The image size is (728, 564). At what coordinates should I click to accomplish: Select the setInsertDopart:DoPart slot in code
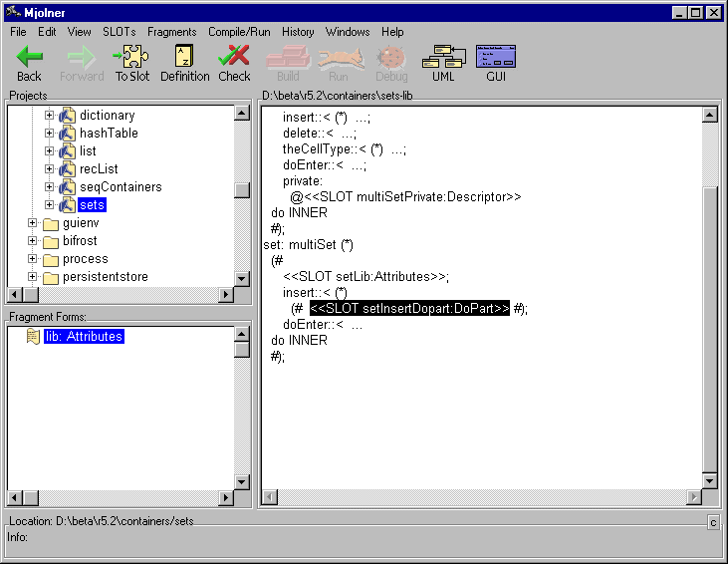[x=409, y=309]
